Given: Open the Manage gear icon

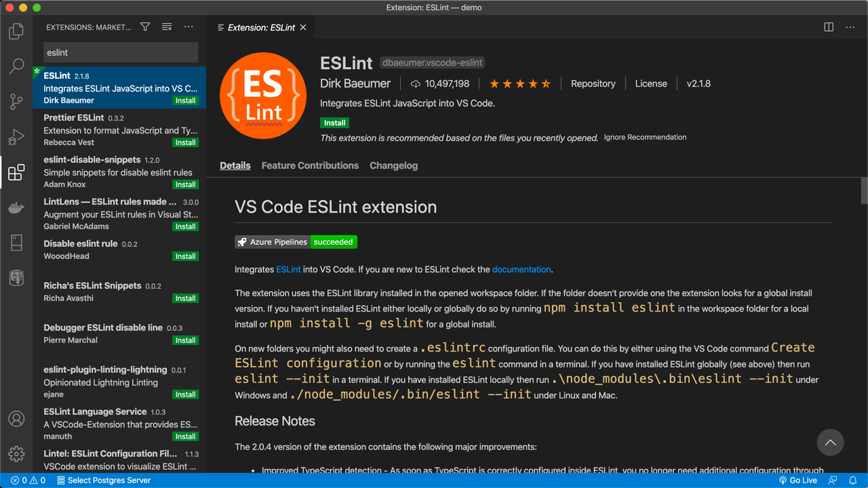Looking at the screenshot, I should (16, 453).
